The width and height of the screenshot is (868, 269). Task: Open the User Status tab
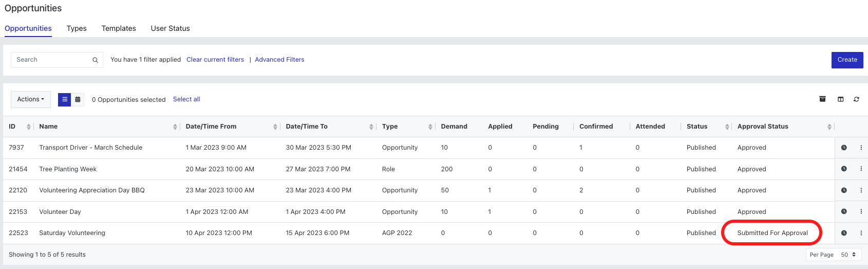click(171, 28)
